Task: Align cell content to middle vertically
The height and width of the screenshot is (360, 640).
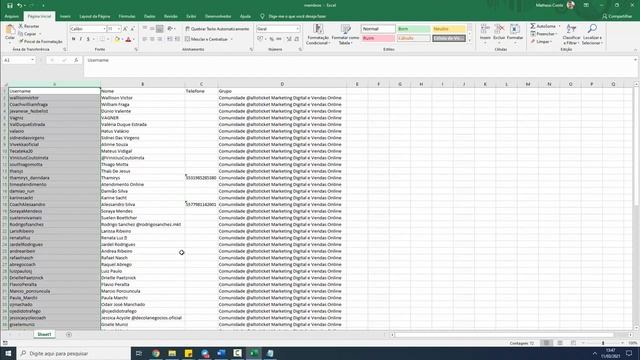Action: [x=152, y=29]
